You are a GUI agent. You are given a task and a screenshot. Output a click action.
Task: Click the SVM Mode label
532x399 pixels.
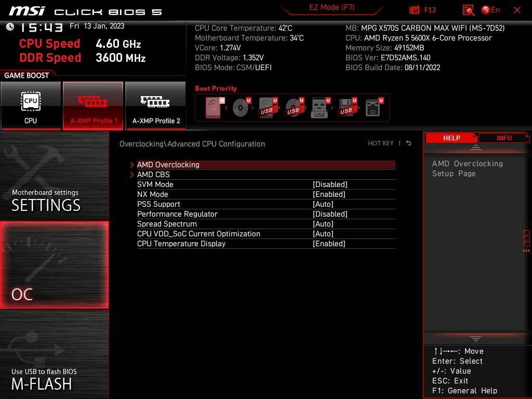point(155,184)
